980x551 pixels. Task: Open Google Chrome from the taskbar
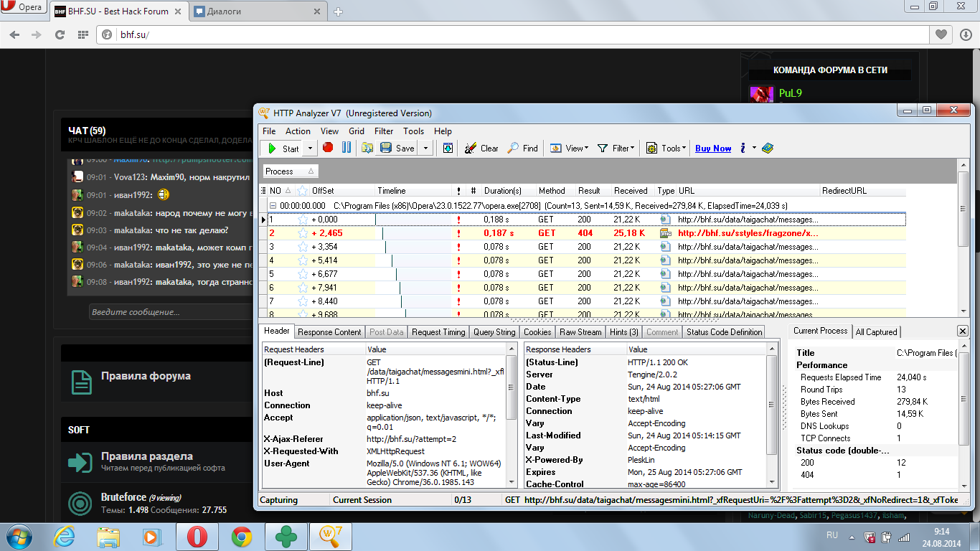(x=242, y=536)
